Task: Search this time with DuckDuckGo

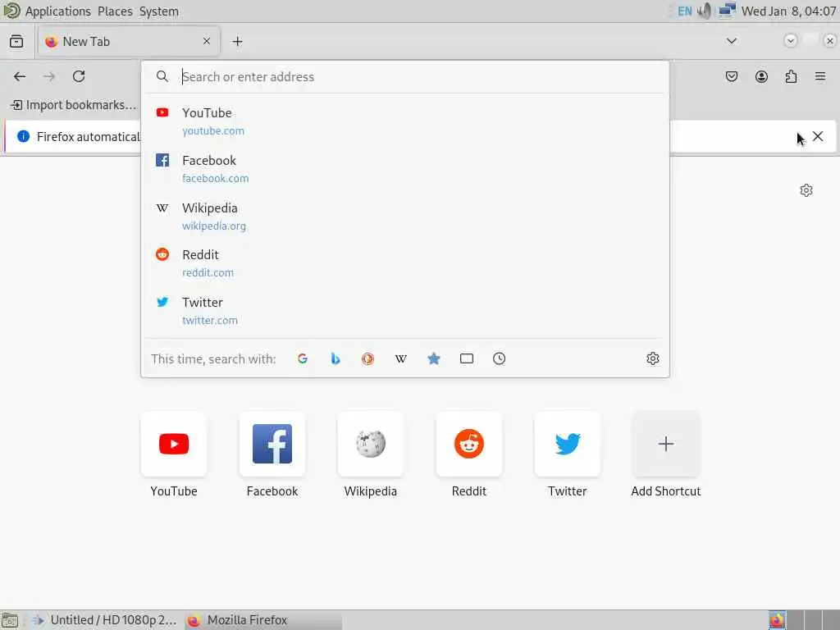Action: [368, 359]
